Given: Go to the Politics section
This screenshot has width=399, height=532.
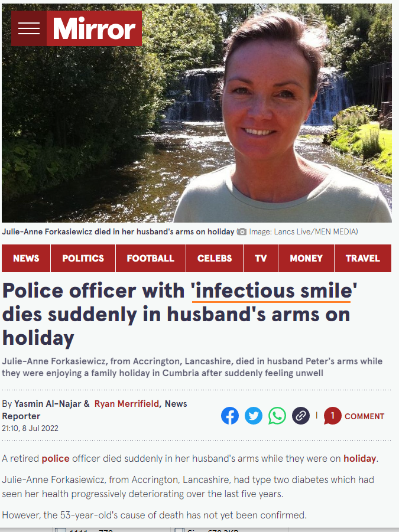Looking at the screenshot, I should [x=83, y=258].
